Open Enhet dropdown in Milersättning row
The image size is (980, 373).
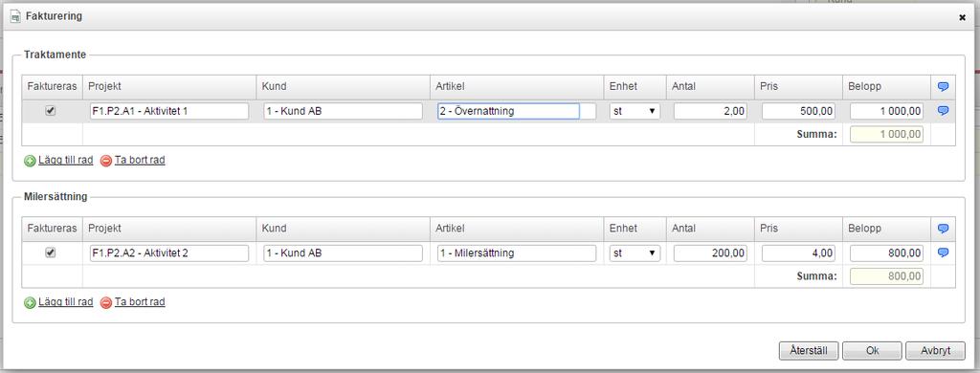point(635,253)
